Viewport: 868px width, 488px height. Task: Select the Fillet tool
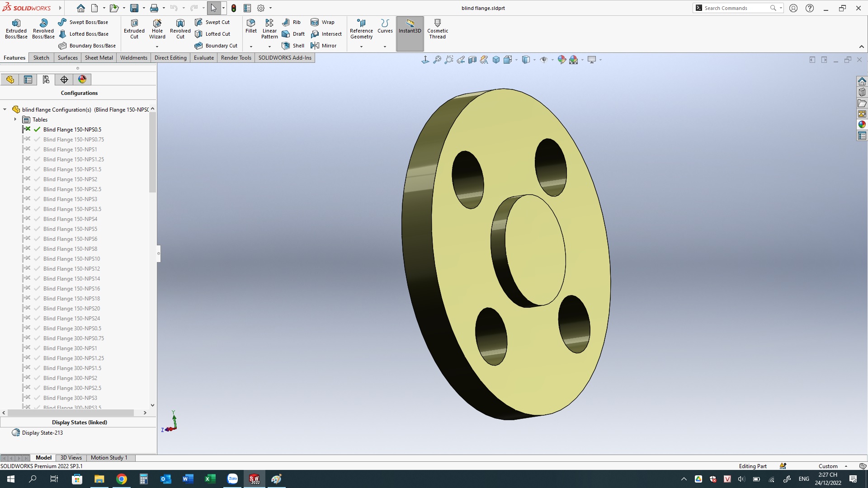[251, 26]
